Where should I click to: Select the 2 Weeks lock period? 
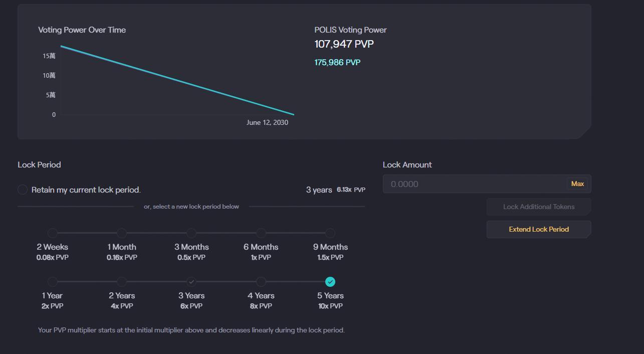(x=53, y=233)
